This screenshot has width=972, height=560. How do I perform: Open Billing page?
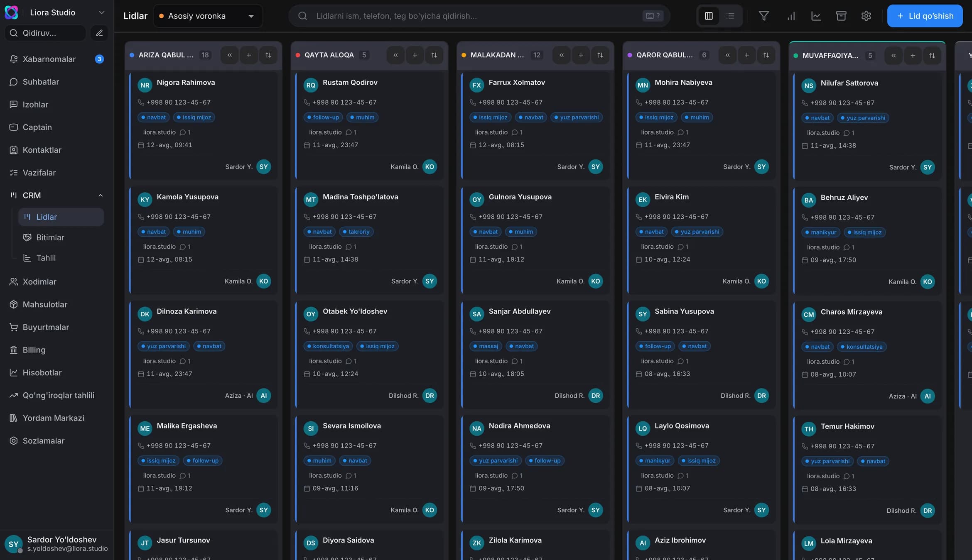tap(56, 350)
